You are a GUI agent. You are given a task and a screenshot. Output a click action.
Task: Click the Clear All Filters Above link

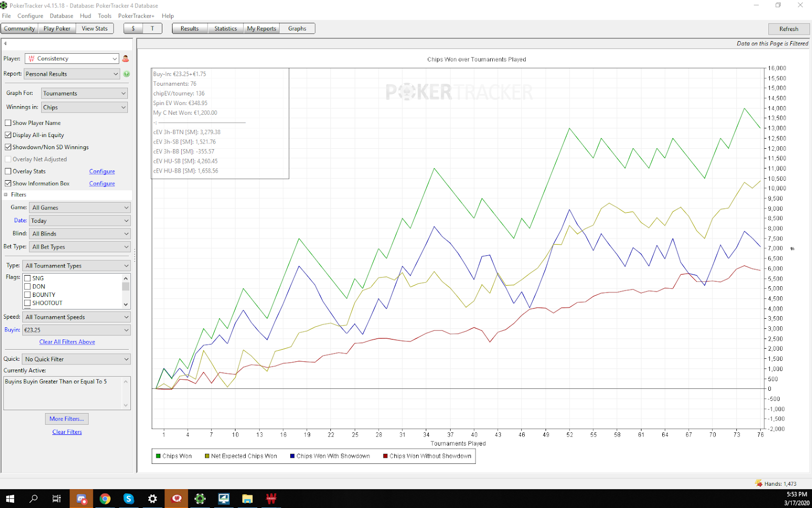click(x=67, y=342)
